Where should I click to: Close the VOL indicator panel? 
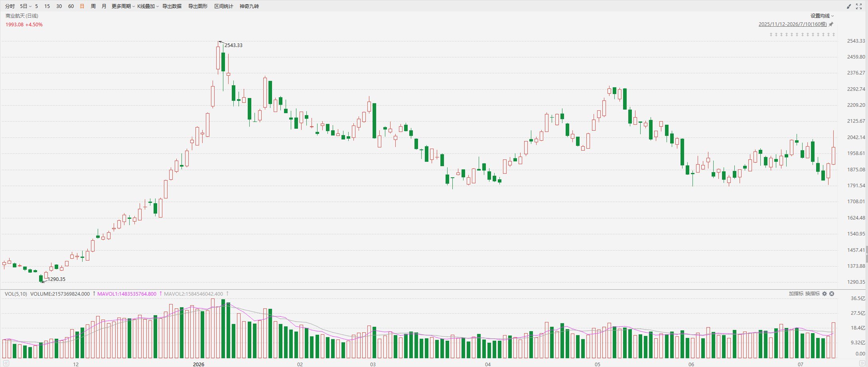point(832,294)
